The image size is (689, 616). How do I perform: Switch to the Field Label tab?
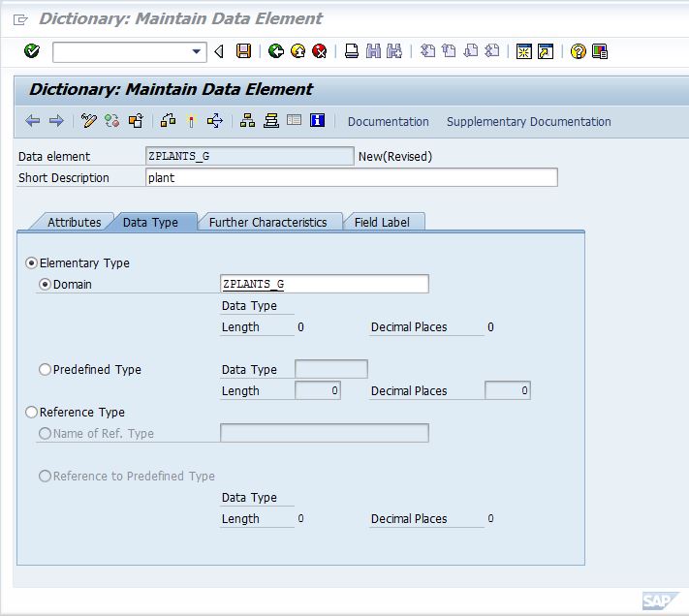point(382,222)
